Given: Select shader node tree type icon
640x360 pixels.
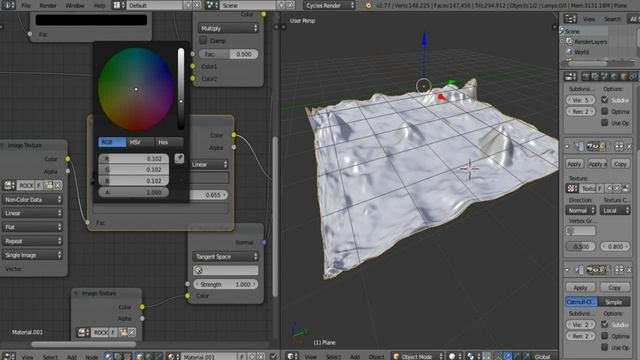Looking at the screenshot, I should (x=108, y=356).
